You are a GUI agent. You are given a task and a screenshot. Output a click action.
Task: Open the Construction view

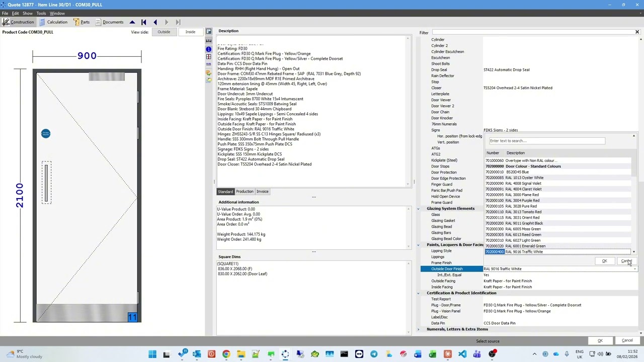point(19,22)
